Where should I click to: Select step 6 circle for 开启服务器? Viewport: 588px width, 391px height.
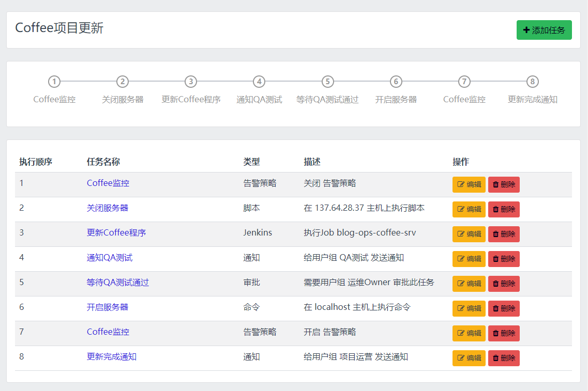396,82
